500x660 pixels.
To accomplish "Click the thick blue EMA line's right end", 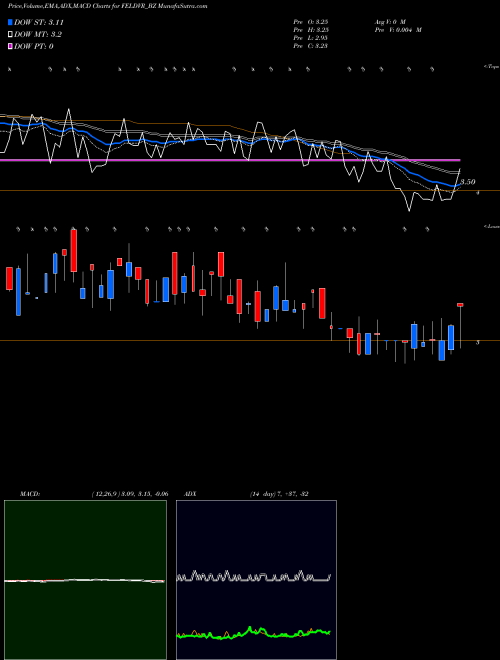I will coord(458,184).
